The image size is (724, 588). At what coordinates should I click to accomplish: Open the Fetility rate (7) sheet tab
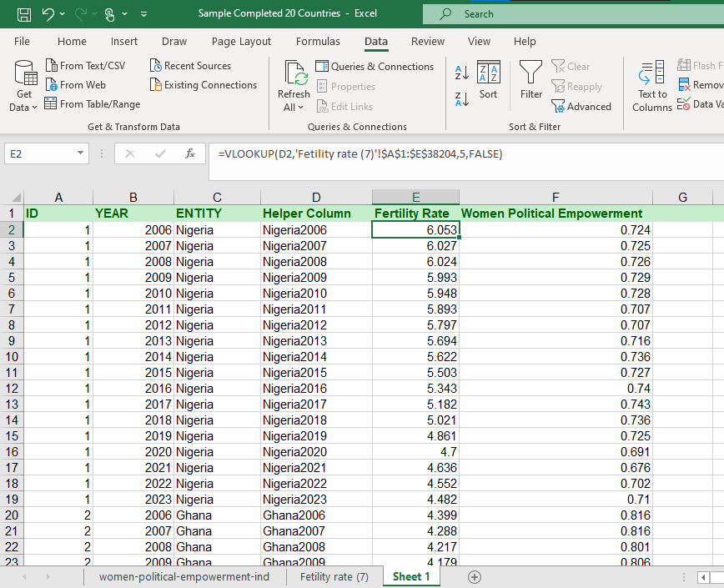(x=333, y=576)
